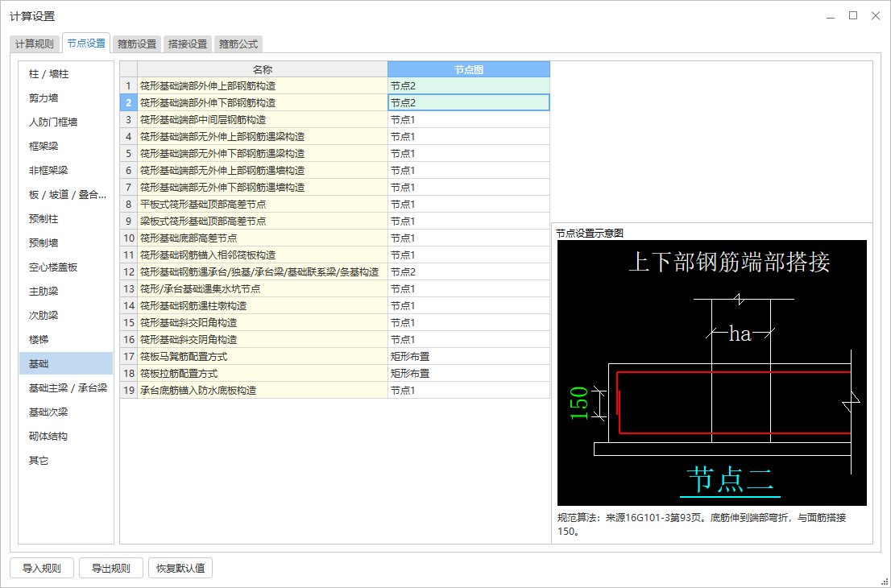Select row 筏形基础钢筋遇柱墩构造
The height and width of the screenshot is (588, 891).
coord(263,305)
